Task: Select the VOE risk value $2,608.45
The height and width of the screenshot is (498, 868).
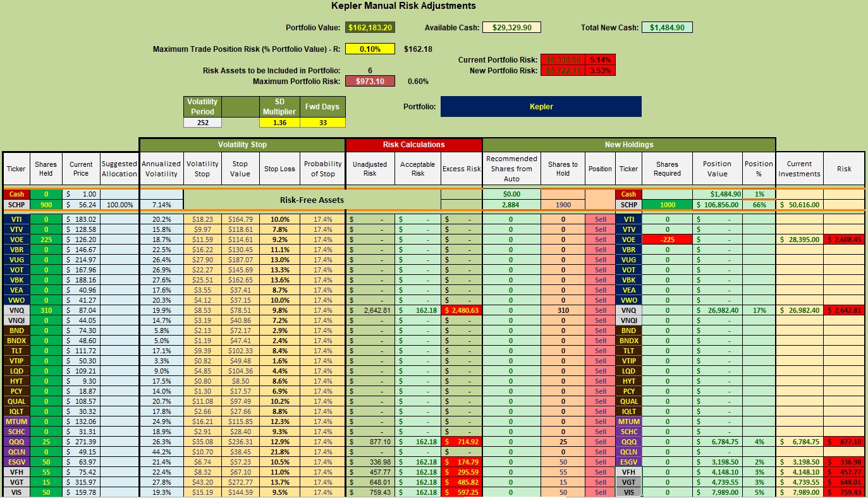Action: (x=843, y=240)
